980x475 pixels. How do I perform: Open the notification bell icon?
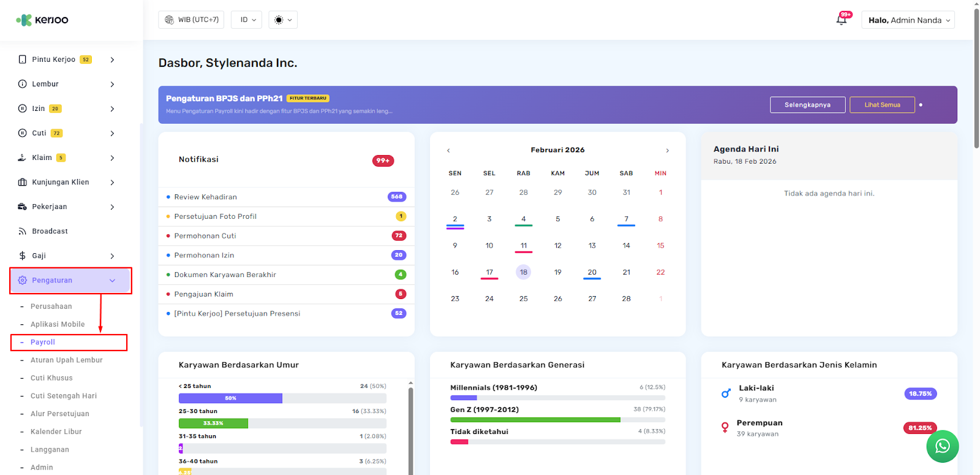842,20
